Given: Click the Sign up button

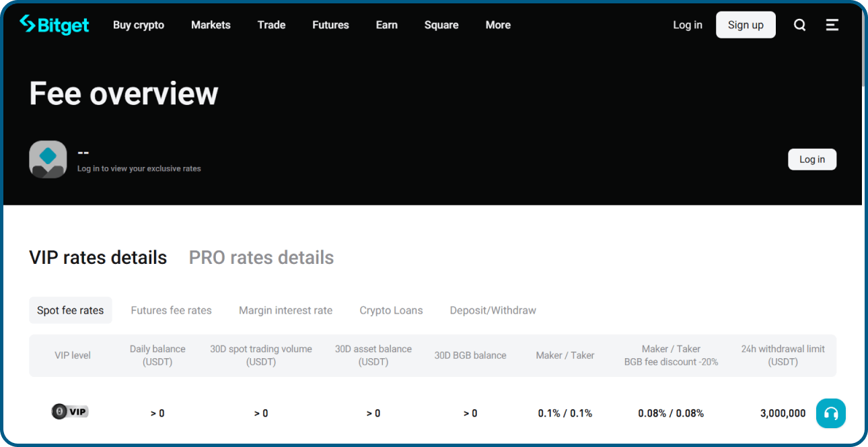Looking at the screenshot, I should [746, 24].
